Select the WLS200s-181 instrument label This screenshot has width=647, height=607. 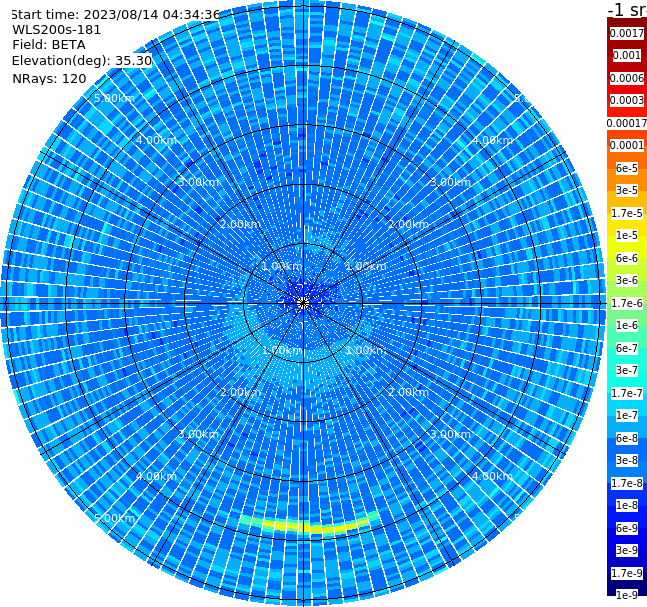57,30
